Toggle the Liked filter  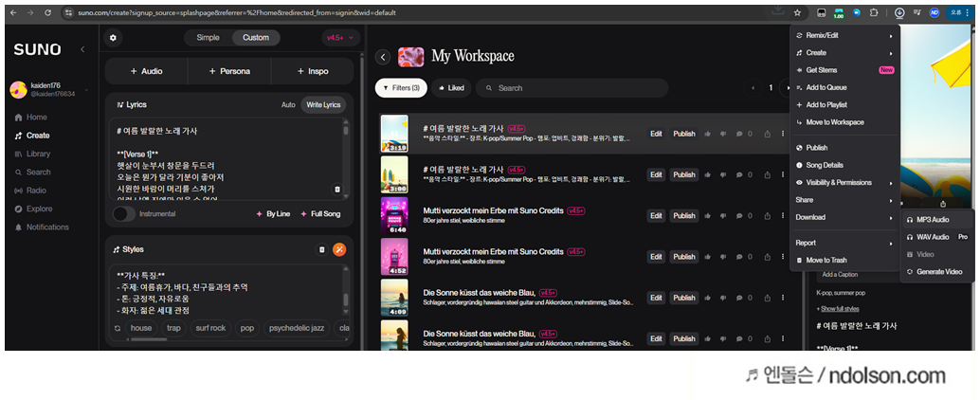(452, 88)
